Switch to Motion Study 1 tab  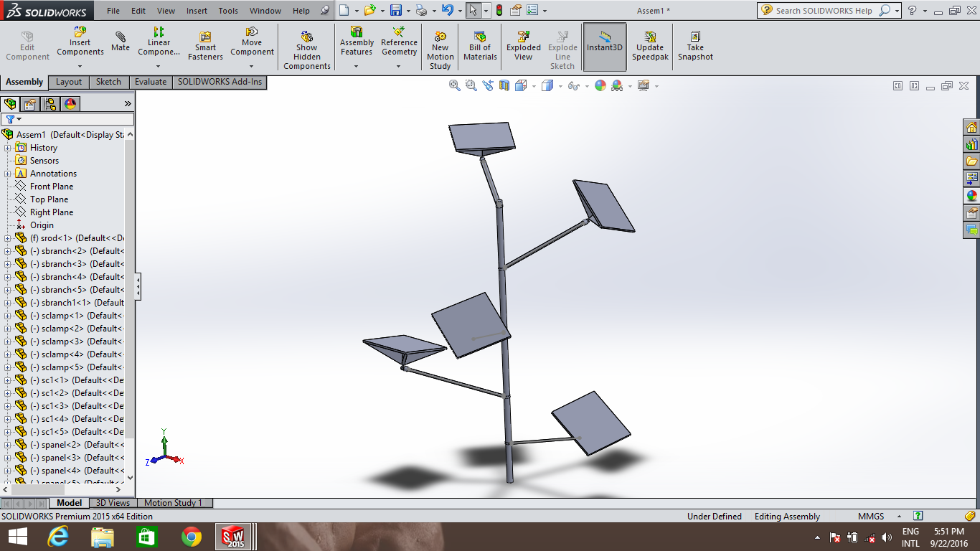(174, 503)
